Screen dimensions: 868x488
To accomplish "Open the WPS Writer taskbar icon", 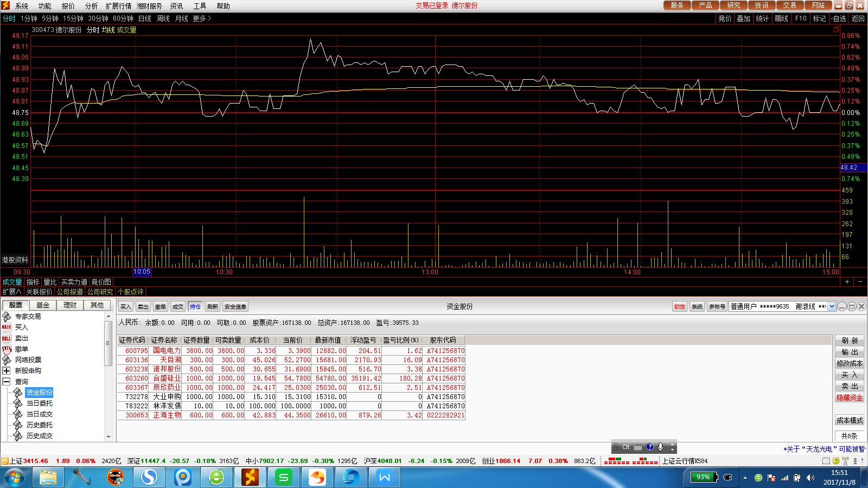I will [385, 478].
